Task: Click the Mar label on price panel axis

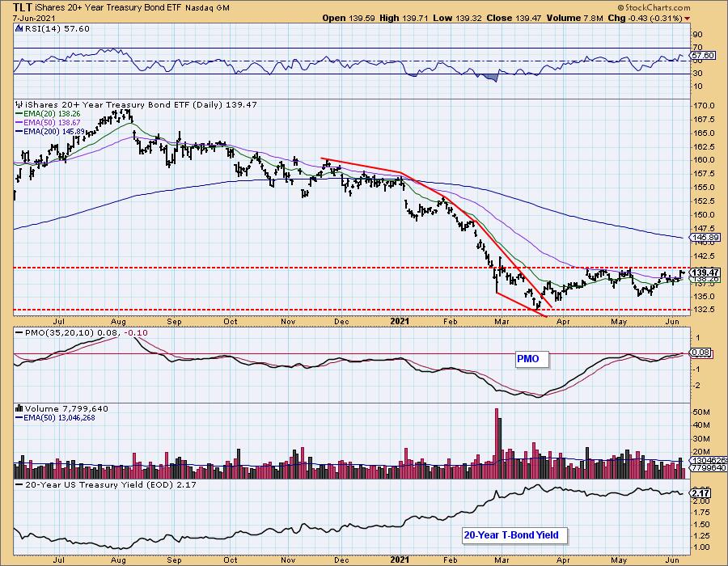Action: pos(502,322)
